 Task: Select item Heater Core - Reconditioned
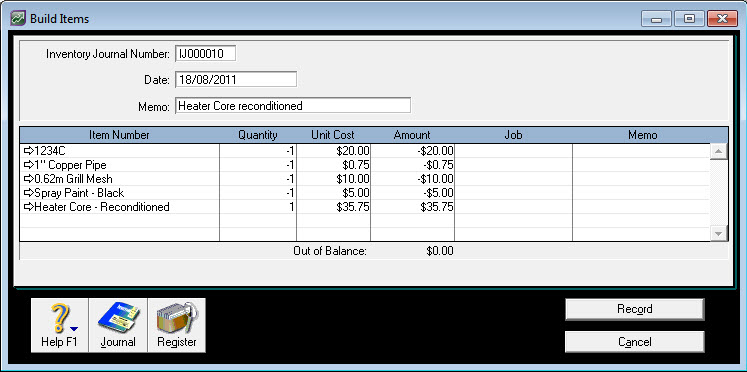pos(102,207)
